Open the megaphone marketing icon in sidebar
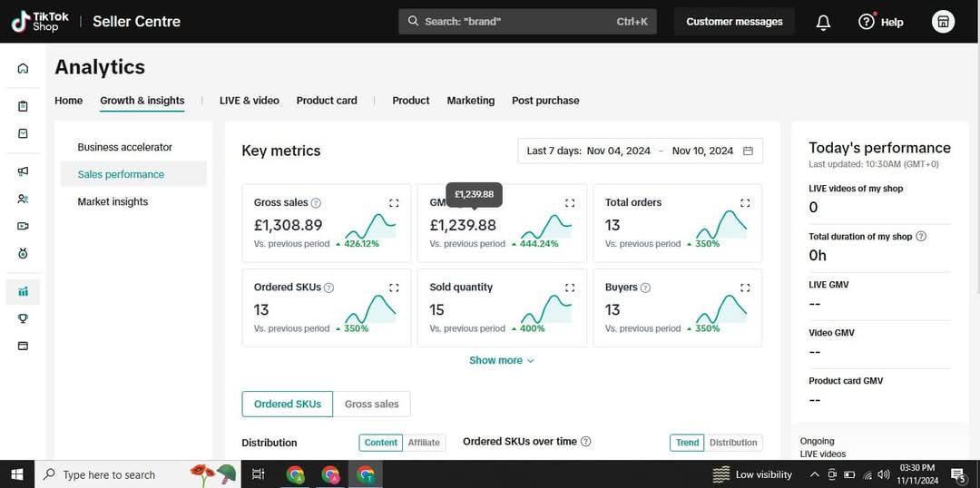Image resolution: width=980 pixels, height=488 pixels. (23, 171)
